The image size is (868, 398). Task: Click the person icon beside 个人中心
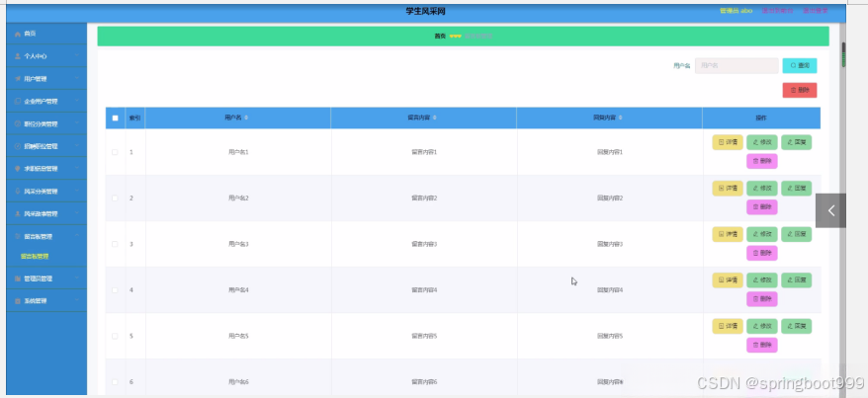click(x=18, y=56)
